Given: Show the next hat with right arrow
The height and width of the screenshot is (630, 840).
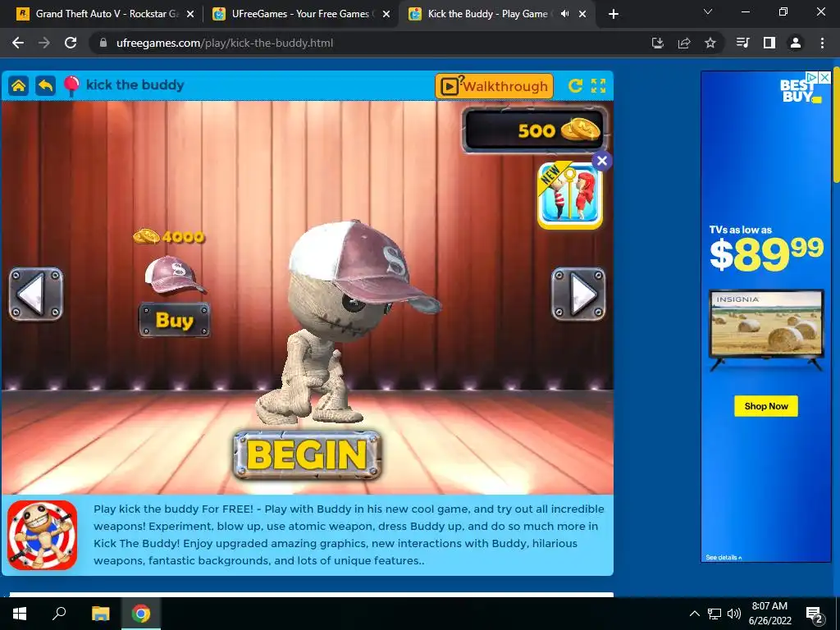Looking at the screenshot, I should pyautogui.click(x=578, y=294).
